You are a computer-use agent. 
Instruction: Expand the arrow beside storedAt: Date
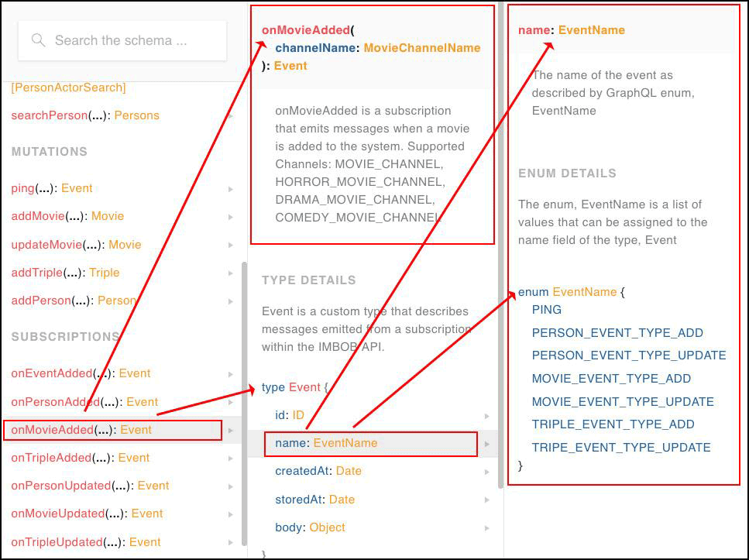point(486,500)
